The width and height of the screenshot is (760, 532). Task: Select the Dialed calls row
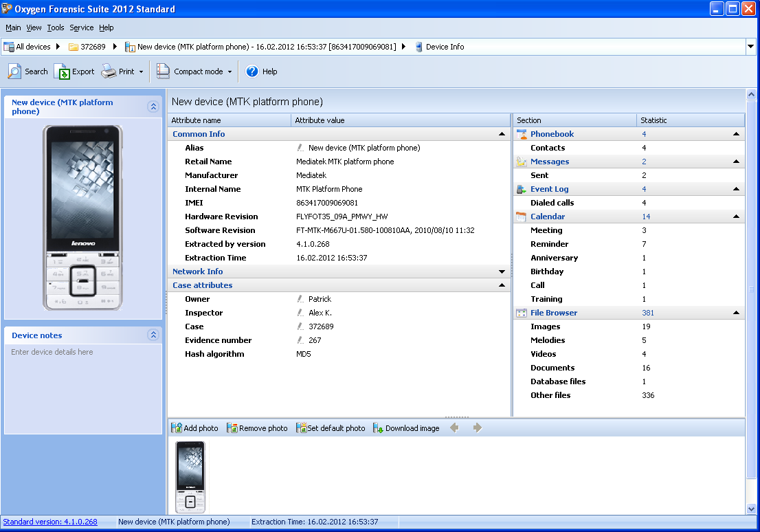click(x=629, y=203)
